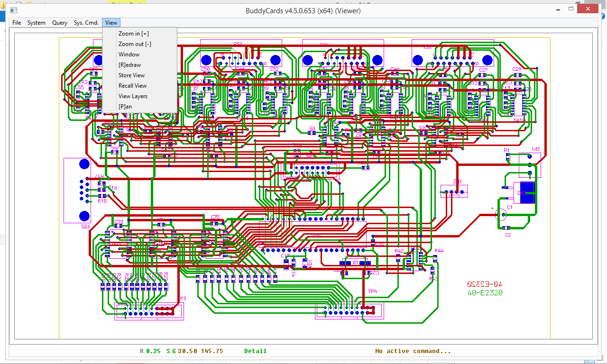Open the File menu
The image size is (607, 364).
tap(17, 23)
